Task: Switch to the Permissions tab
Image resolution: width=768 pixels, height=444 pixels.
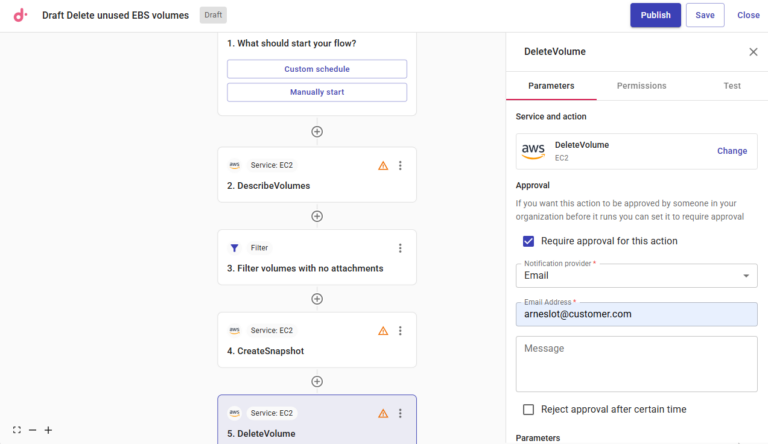Action: pos(641,86)
